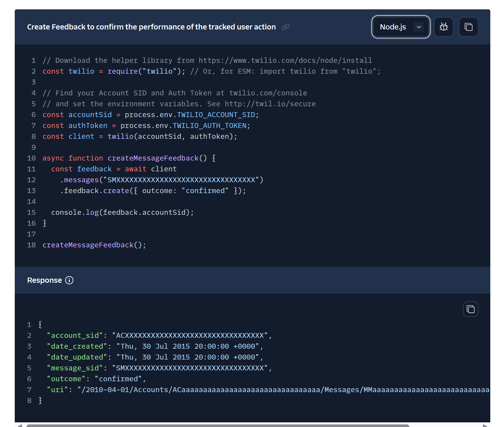Click the 'Find your Account SID' comment
The width and height of the screenshot is (504, 427).
point(175,93)
